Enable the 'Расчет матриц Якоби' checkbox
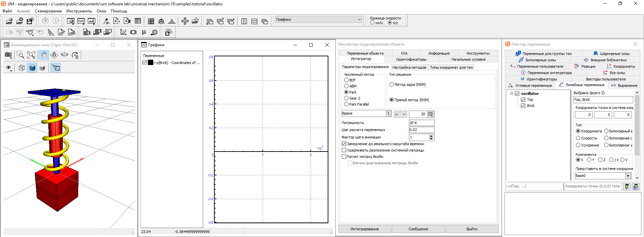 [x=344, y=157]
